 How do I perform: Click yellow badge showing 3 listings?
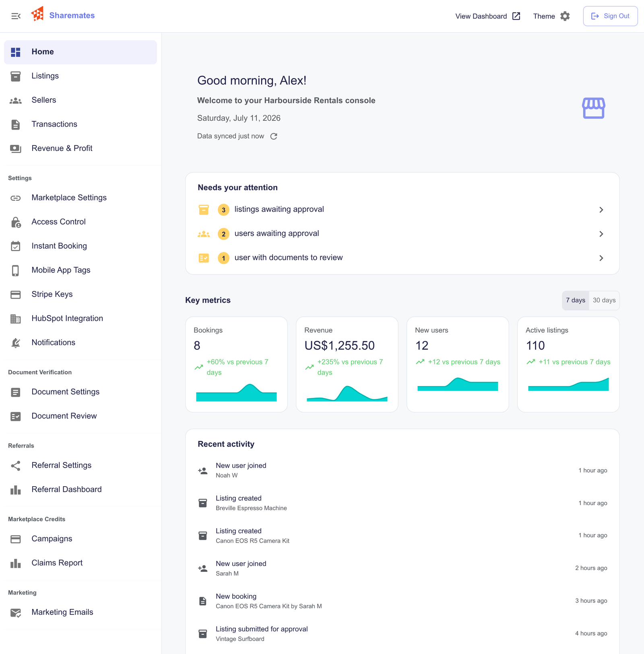click(223, 210)
